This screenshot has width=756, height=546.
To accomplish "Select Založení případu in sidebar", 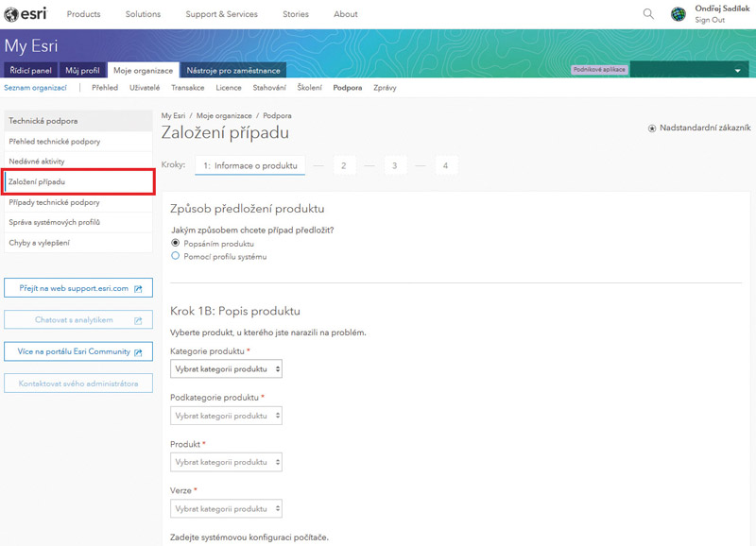I will point(78,181).
